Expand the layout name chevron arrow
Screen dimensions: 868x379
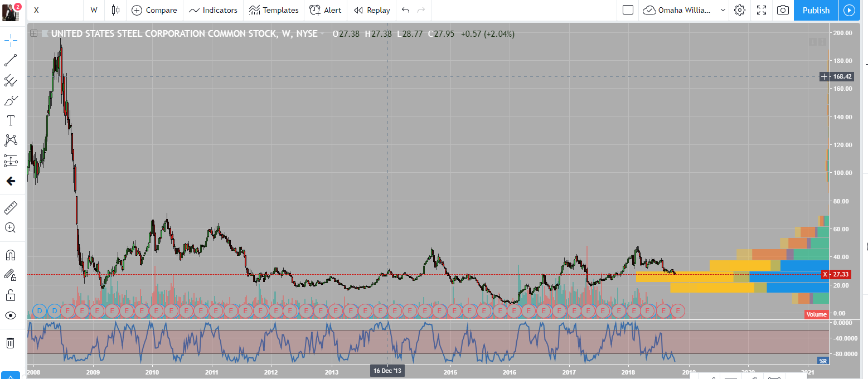[x=723, y=10]
